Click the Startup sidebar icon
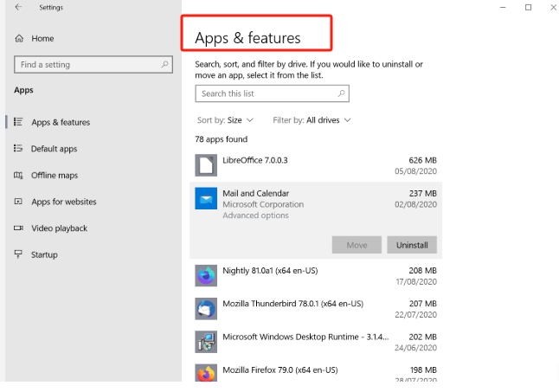This screenshot has height=392, width=559. click(x=18, y=254)
